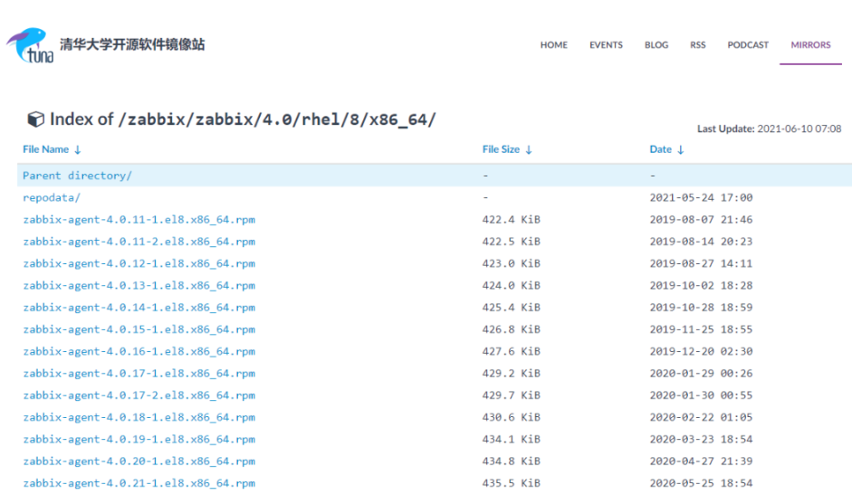Click the 422.5 KiB size value
Screen dimensions: 852x504
point(512,242)
